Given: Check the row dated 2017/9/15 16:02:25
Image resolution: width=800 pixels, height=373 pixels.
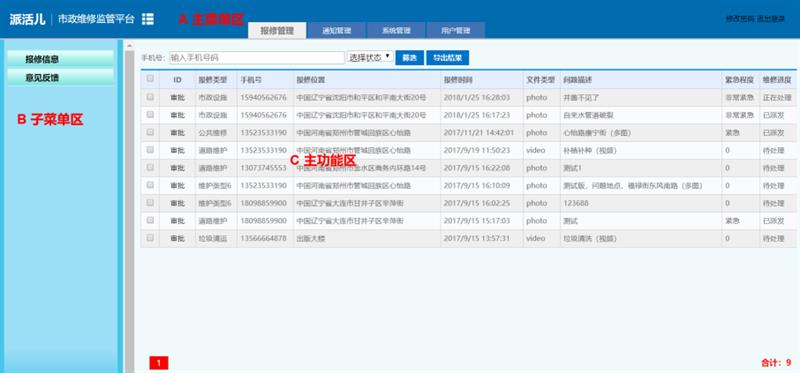Looking at the screenshot, I should (150, 203).
